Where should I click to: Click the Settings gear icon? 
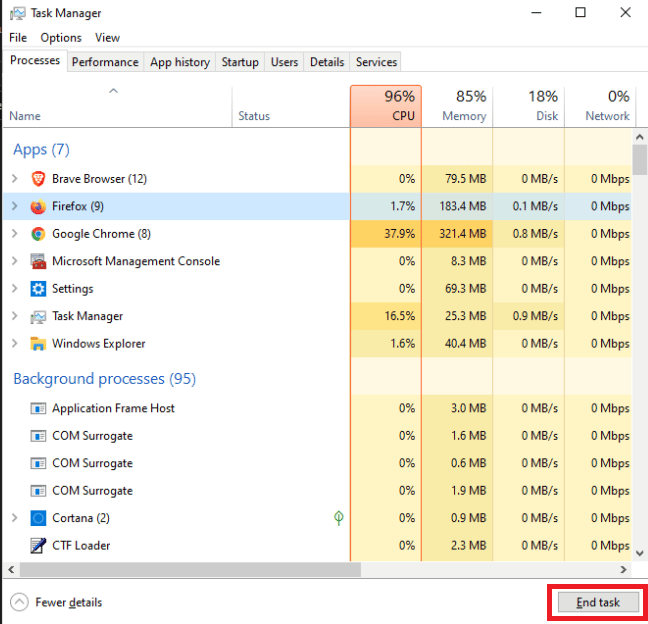(x=38, y=289)
